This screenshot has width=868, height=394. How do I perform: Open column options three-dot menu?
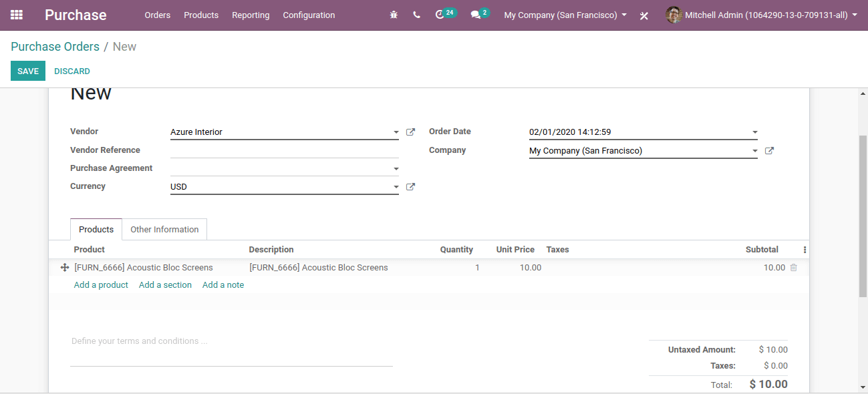(x=805, y=250)
